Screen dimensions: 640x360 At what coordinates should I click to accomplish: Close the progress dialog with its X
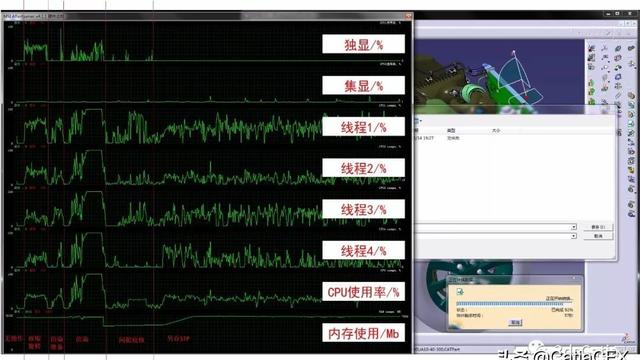[x=573, y=278]
